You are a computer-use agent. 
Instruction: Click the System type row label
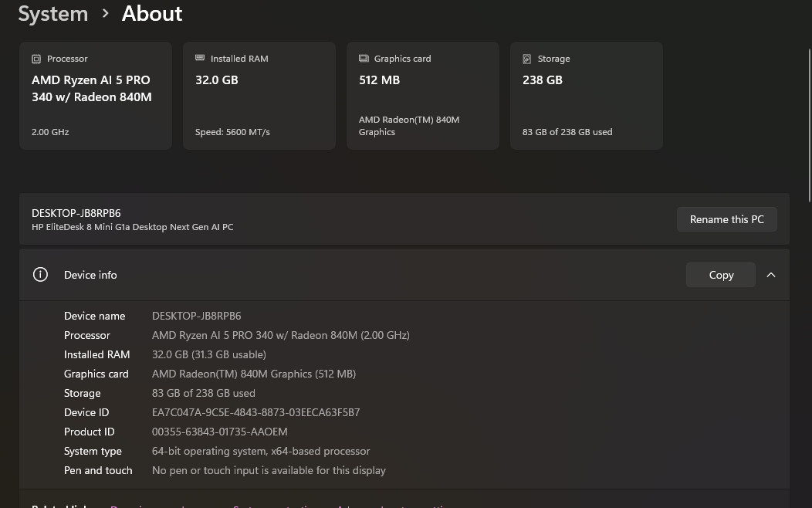tap(93, 451)
